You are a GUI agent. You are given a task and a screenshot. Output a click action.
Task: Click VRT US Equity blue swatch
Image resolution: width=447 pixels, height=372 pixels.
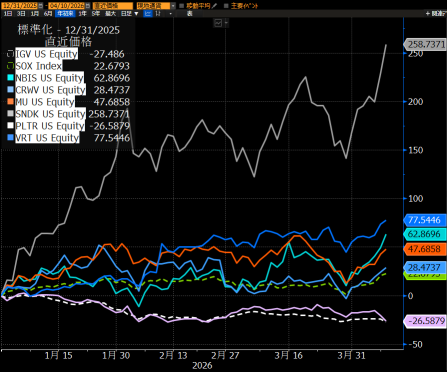pos(11,138)
